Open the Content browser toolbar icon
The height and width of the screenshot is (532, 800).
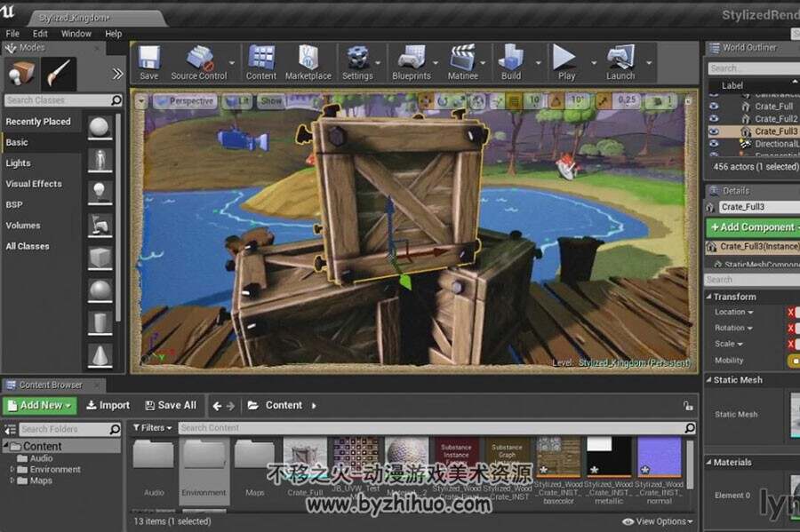click(x=261, y=63)
